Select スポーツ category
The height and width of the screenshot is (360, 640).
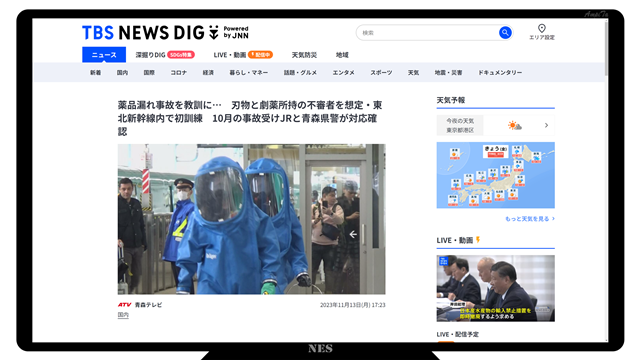pos(381,73)
